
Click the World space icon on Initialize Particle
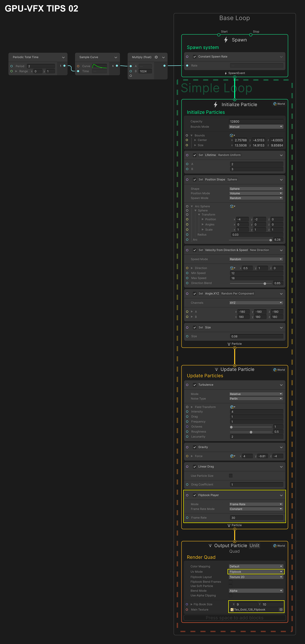click(275, 104)
